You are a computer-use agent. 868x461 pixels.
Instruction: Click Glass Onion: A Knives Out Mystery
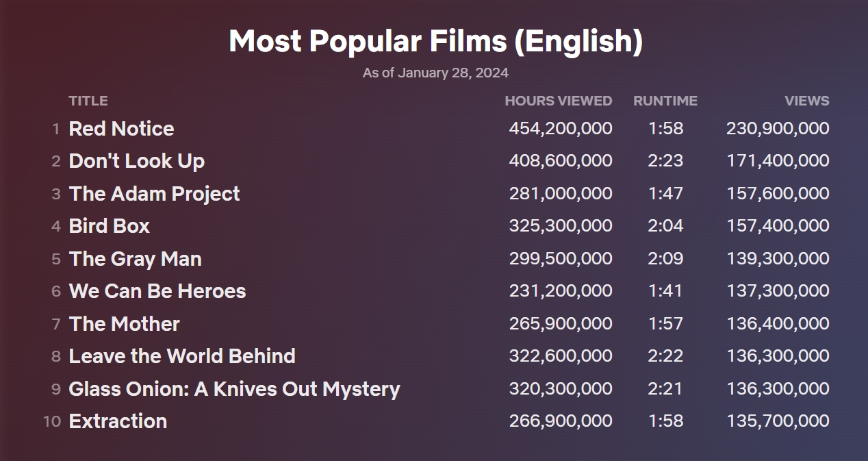(234, 389)
